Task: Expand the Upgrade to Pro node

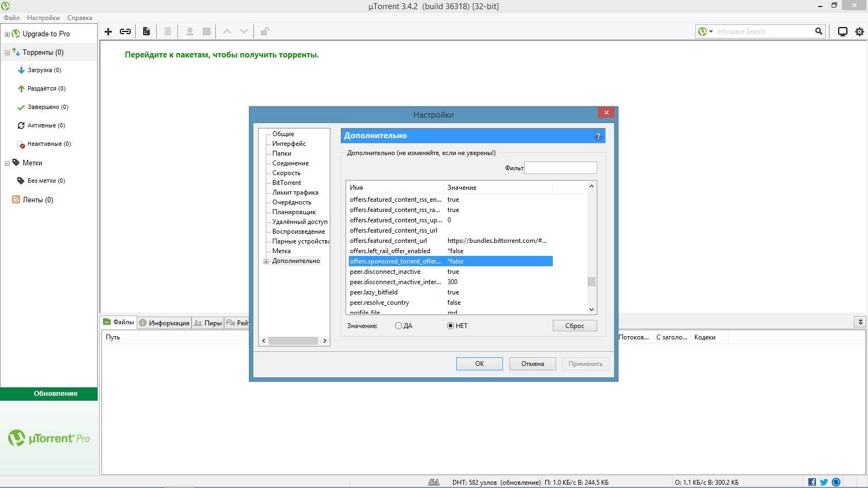Action: click(7, 34)
